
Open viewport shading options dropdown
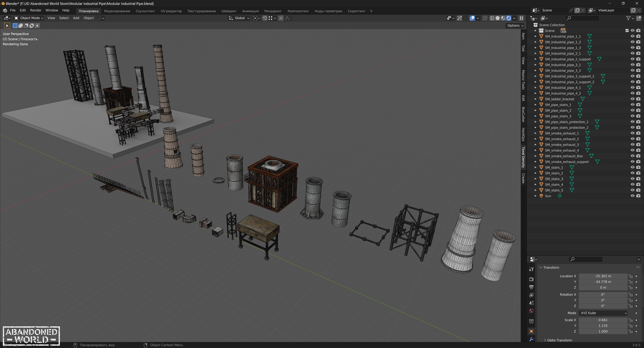pyautogui.click(x=514, y=18)
